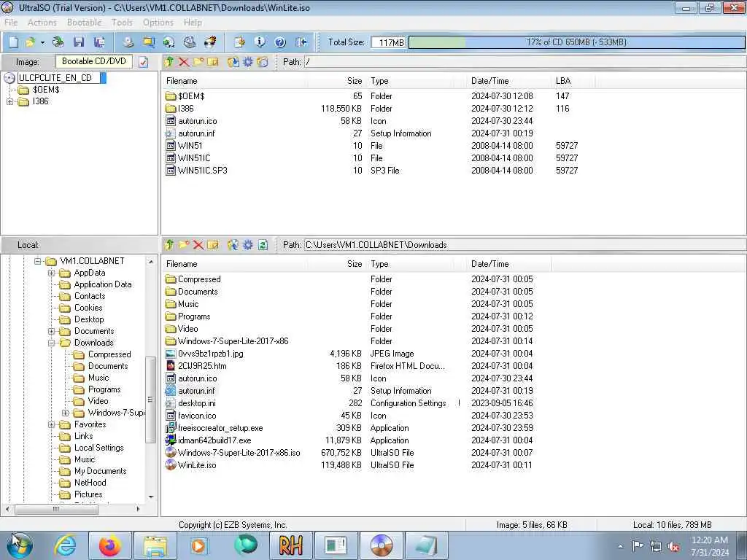Image resolution: width=747 pixels, height=560 pixels.
Task: Click the red Delete X in Image toolbar
Action: pos(183,62)
